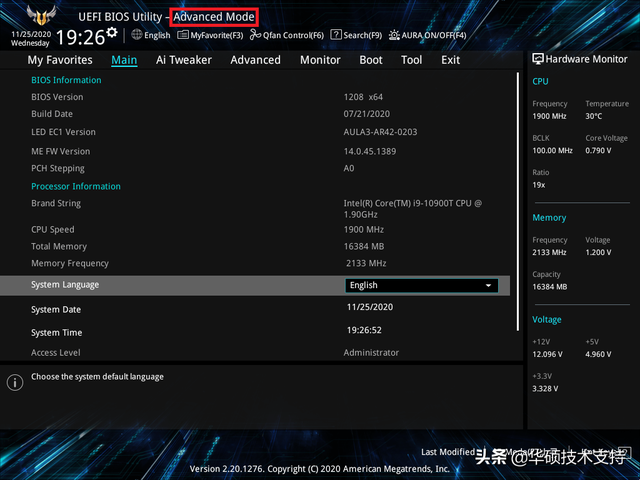Click the +3.3V value 3.328 V
Image resolution: width=640 pixels, height=480 pixels.
click(x=545, y=389)
